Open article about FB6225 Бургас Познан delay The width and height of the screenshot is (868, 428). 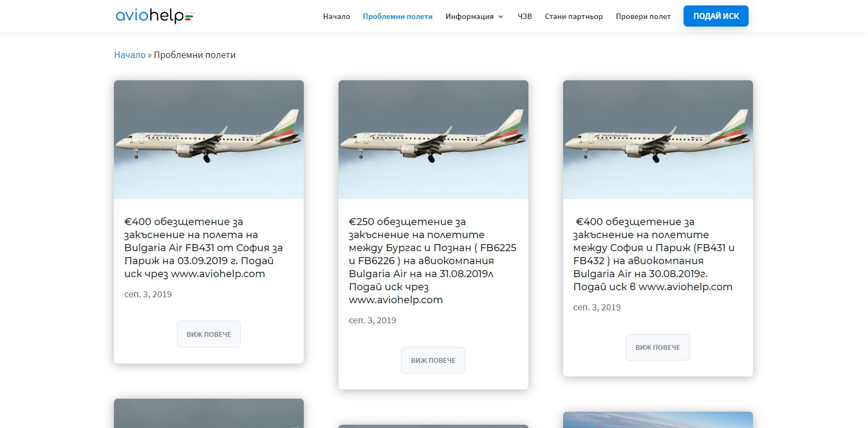pos(433,260)
